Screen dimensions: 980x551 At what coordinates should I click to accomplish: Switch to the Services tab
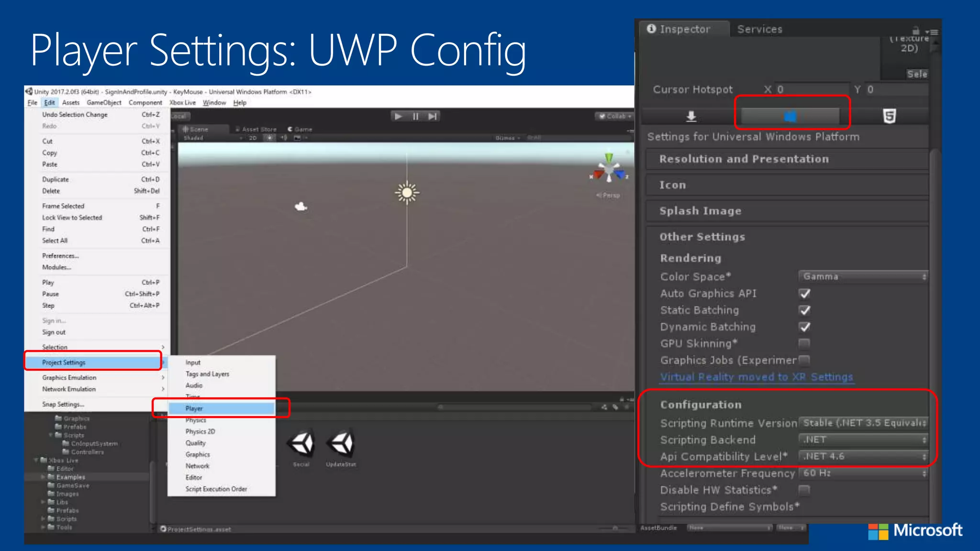(759, 29)
